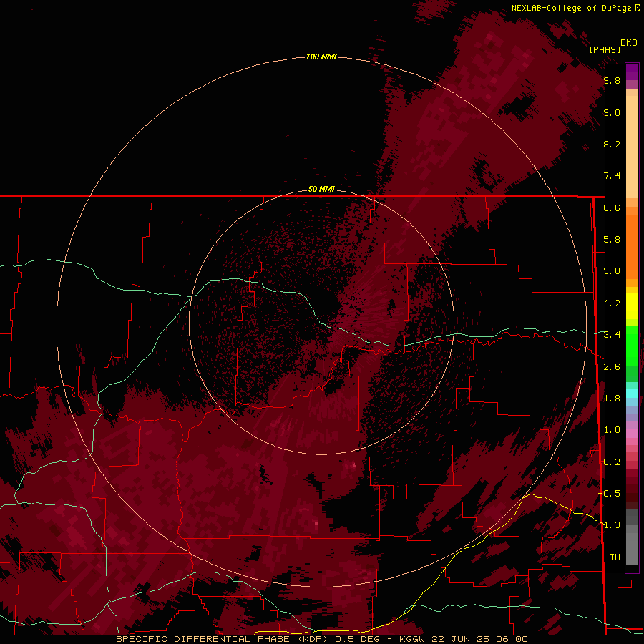Image resolution: width=644 pixels, height=644 pixels.
Task: Click the 9.8 value on color scale
Action: [612, 81]
